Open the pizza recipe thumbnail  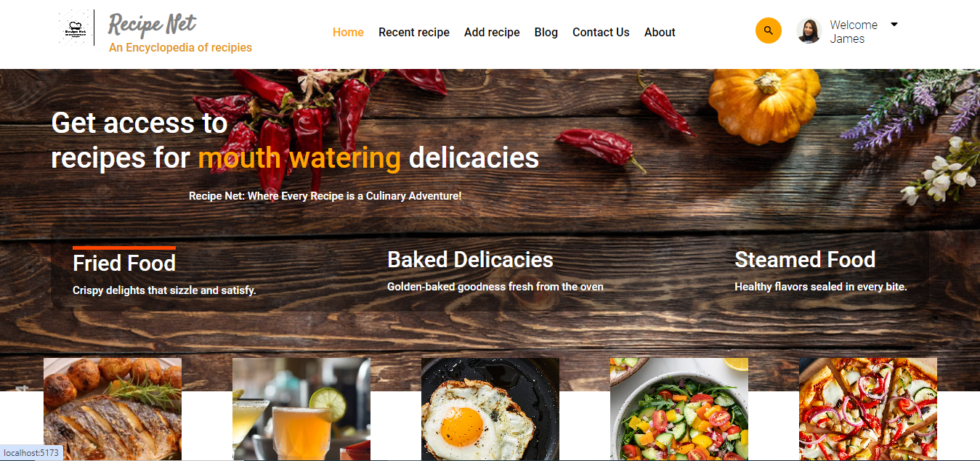pyautogui.click(x=868, y=409)
